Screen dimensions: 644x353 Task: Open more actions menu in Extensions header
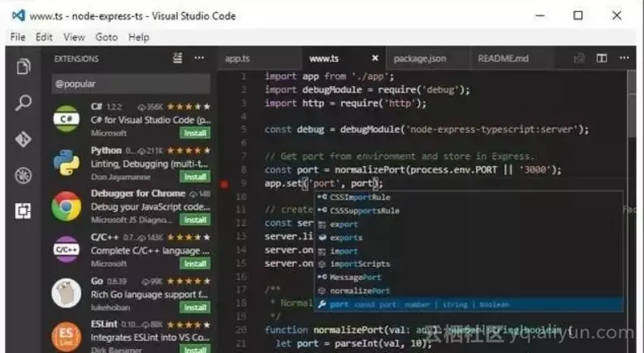[x=199, y=58]
